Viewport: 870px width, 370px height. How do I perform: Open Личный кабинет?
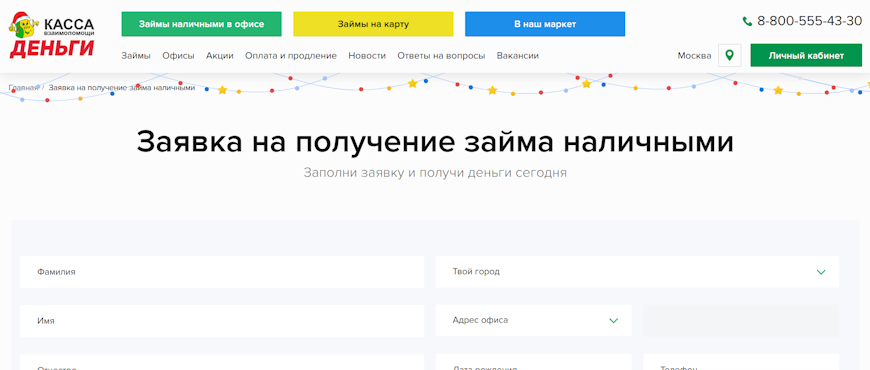coord(806,55)
